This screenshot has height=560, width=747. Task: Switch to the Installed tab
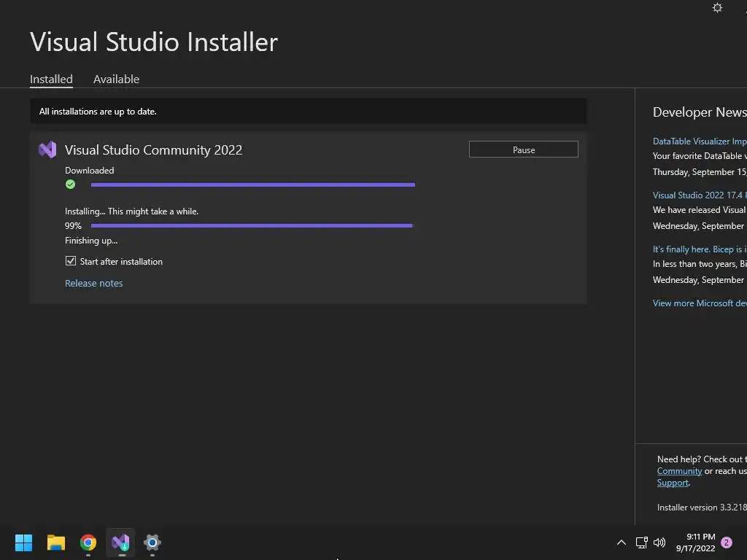(52, 79)
